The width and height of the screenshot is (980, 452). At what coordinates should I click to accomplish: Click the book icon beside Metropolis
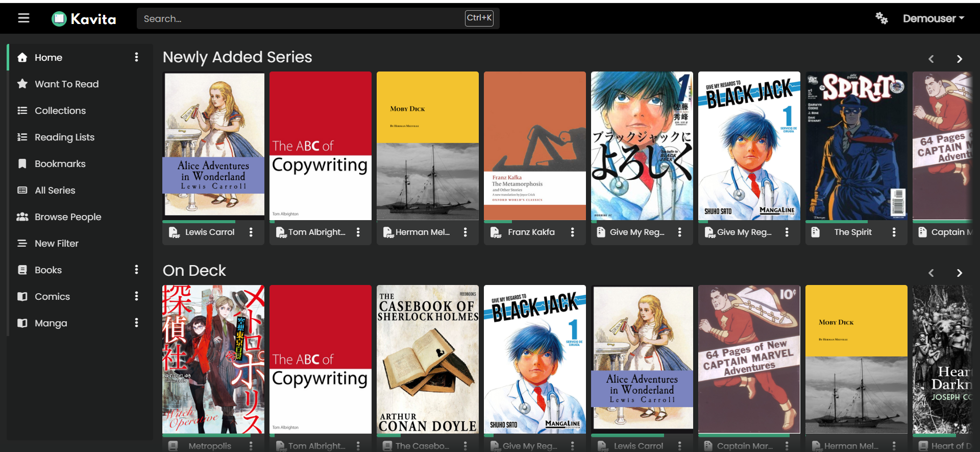point(173,446)
